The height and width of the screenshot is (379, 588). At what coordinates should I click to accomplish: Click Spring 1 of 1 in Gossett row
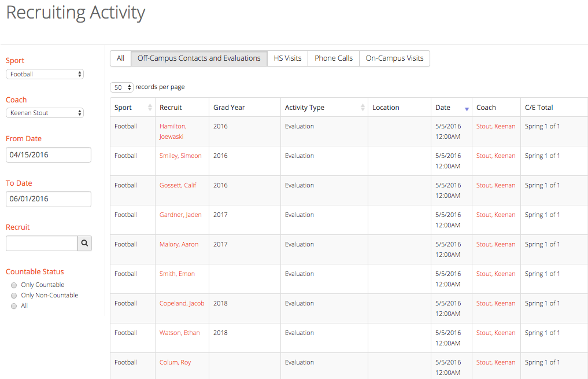coord(542,185)
